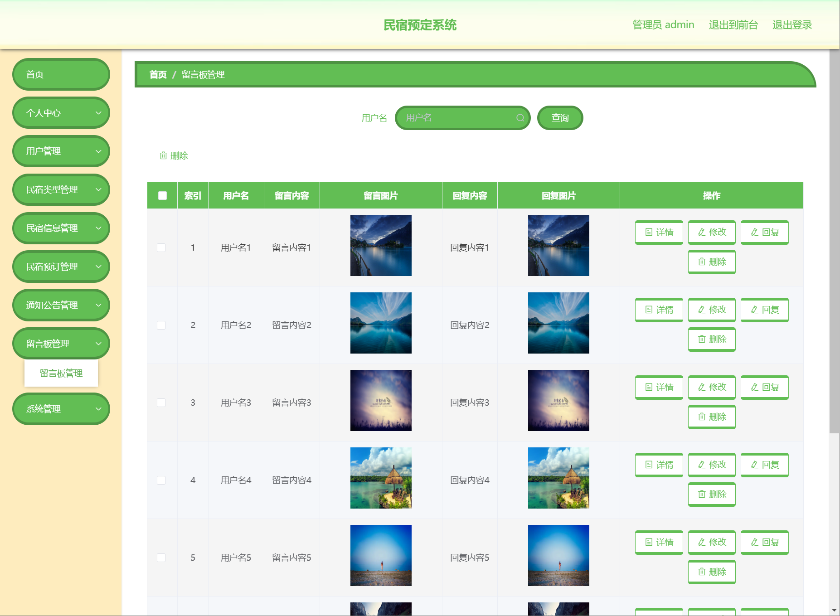Click the 首页 breadcrumb link
Viewport: 840px width, 616px height.
coord(158,75)
